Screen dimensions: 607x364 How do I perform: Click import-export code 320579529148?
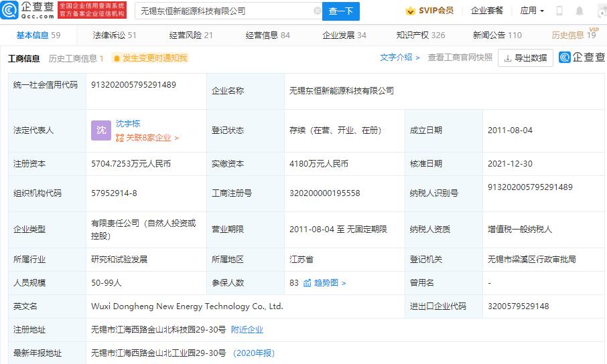click(x=519, y=306)
